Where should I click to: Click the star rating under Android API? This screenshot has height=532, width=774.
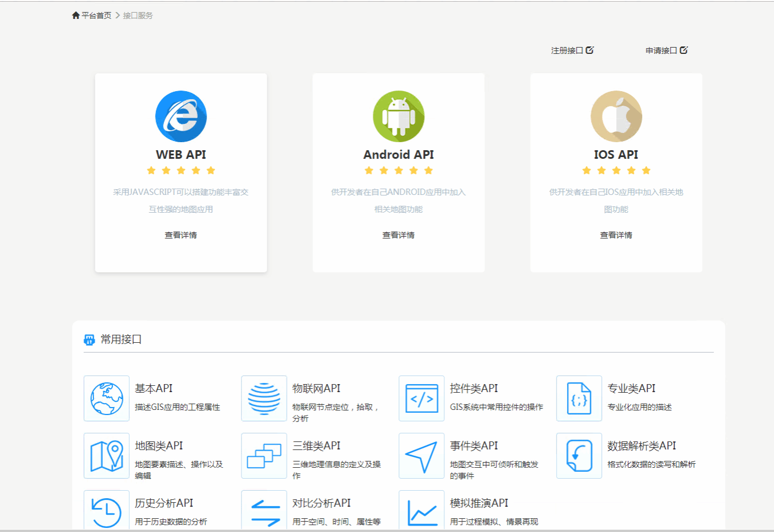click(x=398, y=170)
